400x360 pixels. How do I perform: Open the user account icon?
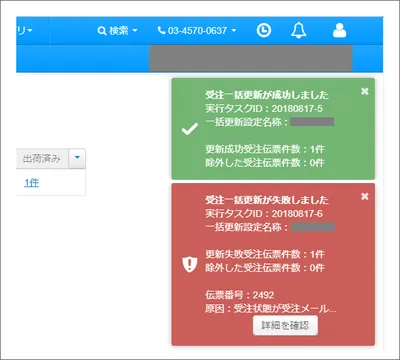(x=339, y=30)
